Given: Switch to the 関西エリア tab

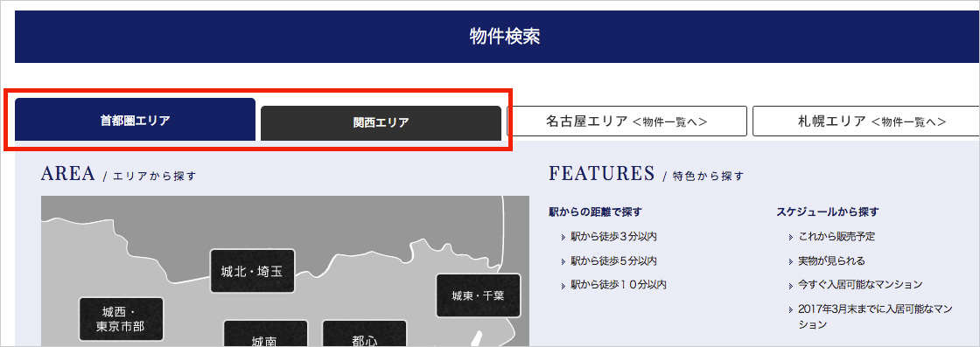Looking at the screenshot, I should click(381, 123).
